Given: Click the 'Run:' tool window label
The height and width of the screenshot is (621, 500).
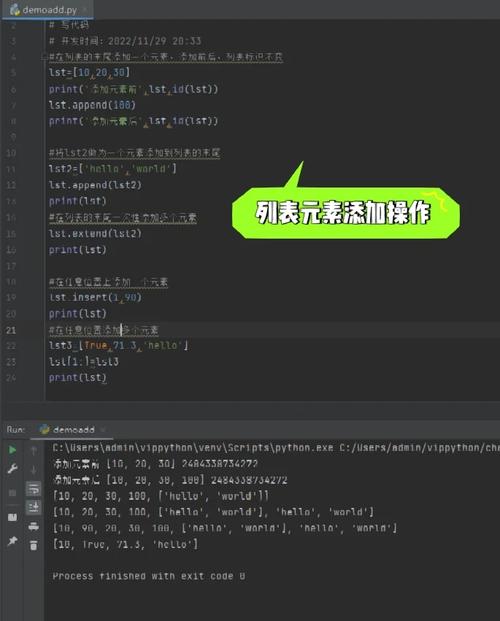Looking at the screenshot, I should pyautogui.click(x=16, y=430).
